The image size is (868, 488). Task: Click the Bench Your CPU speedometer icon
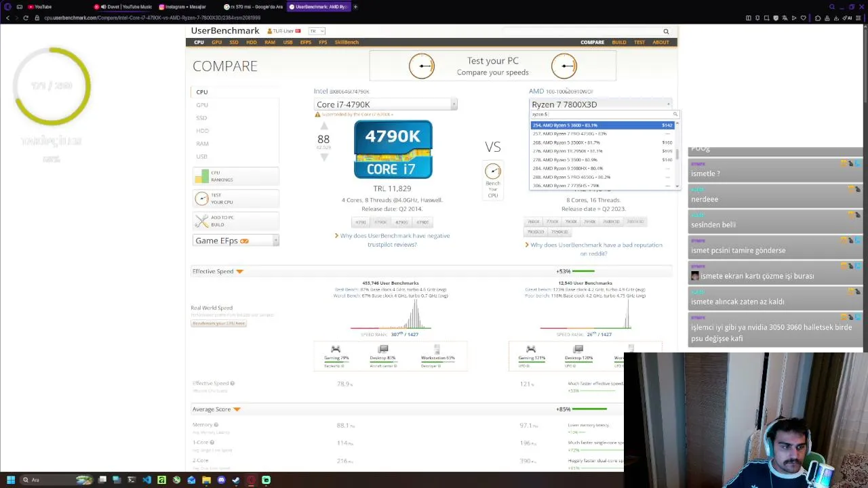(493, 171)
